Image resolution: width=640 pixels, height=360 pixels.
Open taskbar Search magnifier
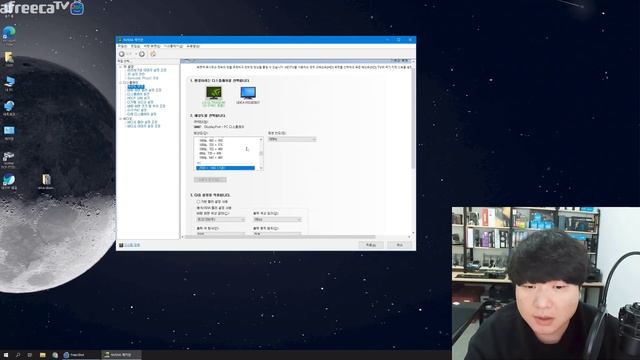point(18,355)
